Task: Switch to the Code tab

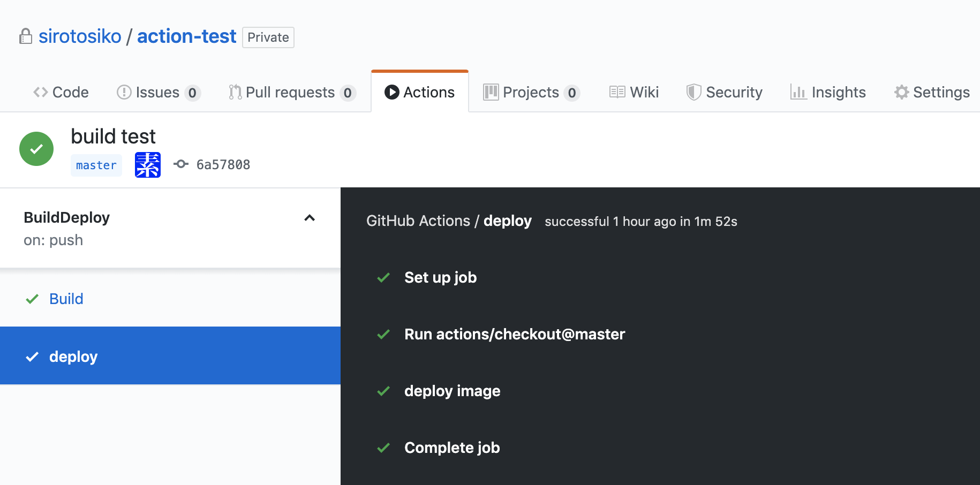Action: point(61,92)
